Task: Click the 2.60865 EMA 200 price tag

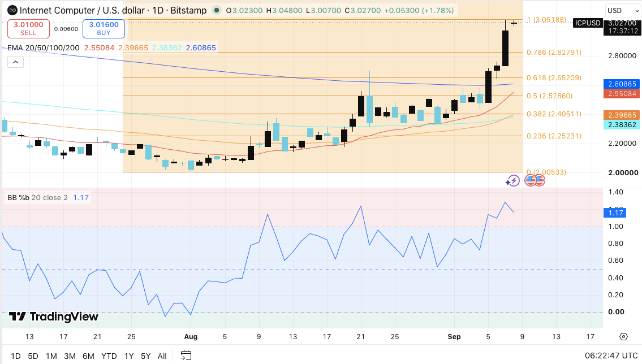Action: pyautogui.click(x=622, y=84)
